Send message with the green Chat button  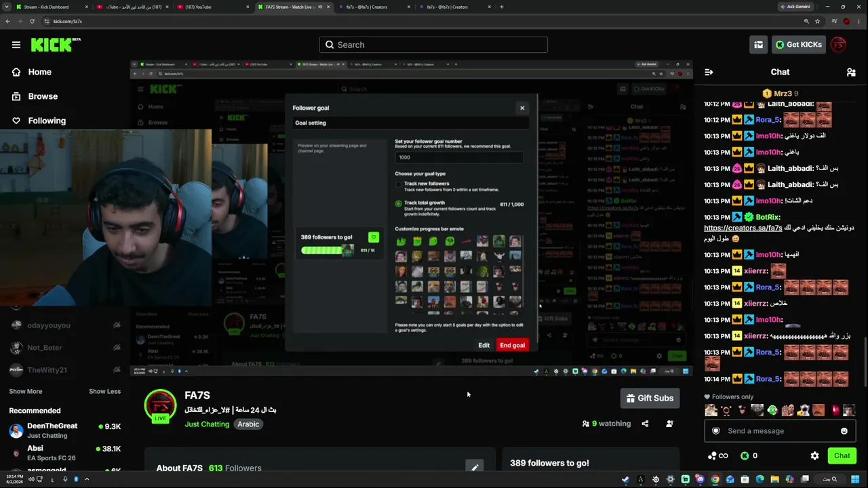842,456
